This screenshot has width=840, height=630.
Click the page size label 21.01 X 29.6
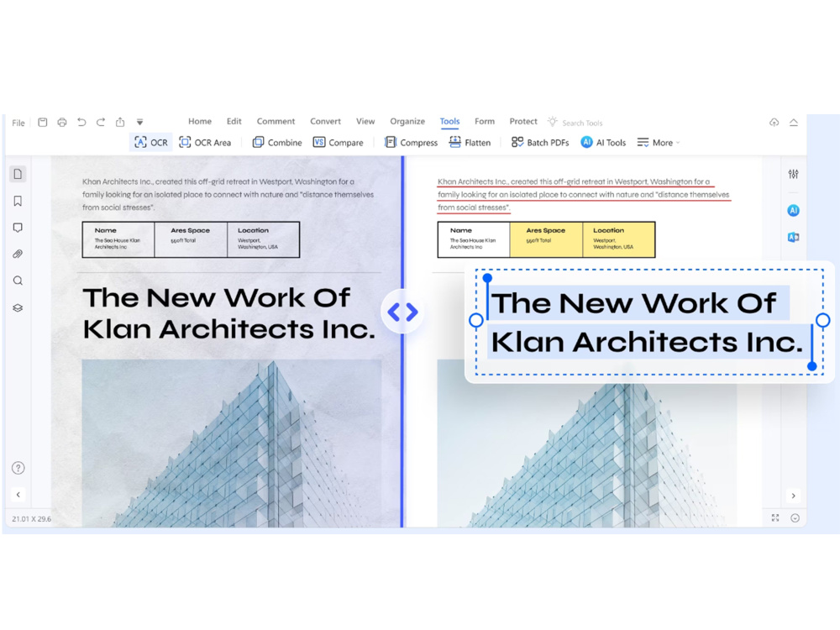click(x=32, y=519)
